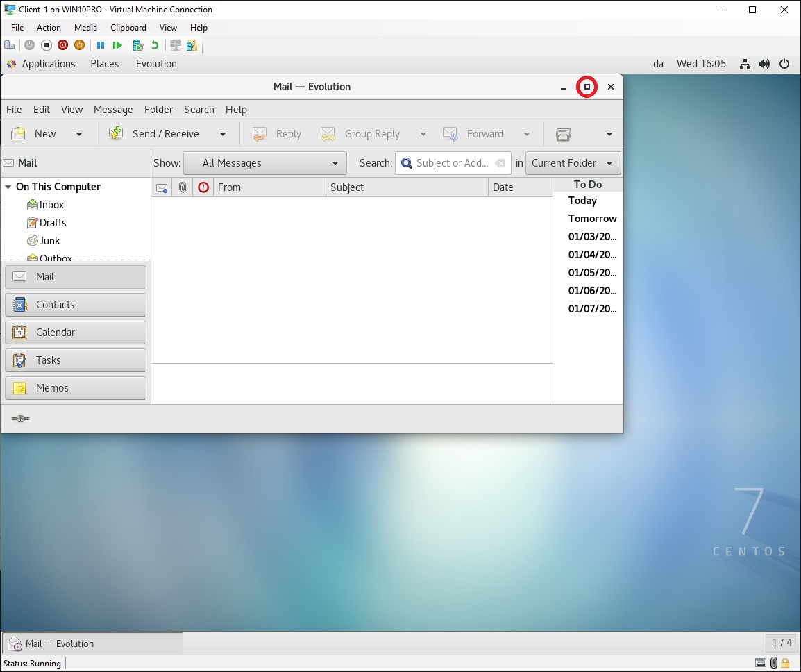This screenshot has width=801, height=672.
Task: Open the Clipboard menu of the VM Connection window
Action: coord(128,28)
